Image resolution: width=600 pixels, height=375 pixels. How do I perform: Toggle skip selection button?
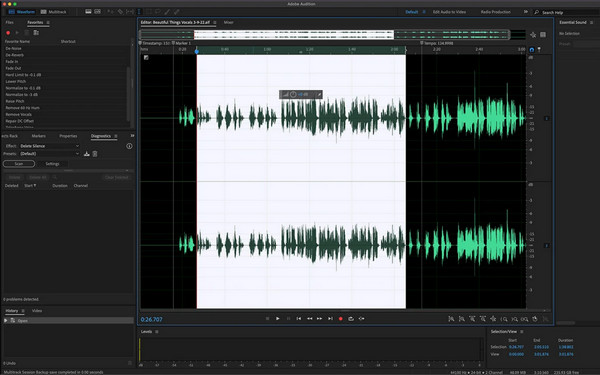click(362, 319)
